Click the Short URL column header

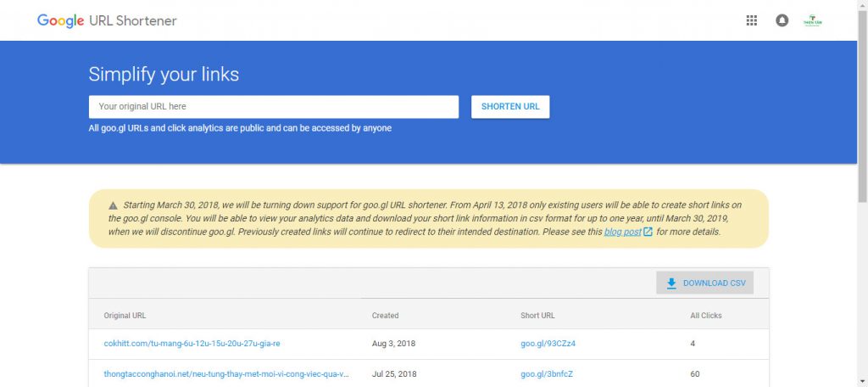(537, 316)
